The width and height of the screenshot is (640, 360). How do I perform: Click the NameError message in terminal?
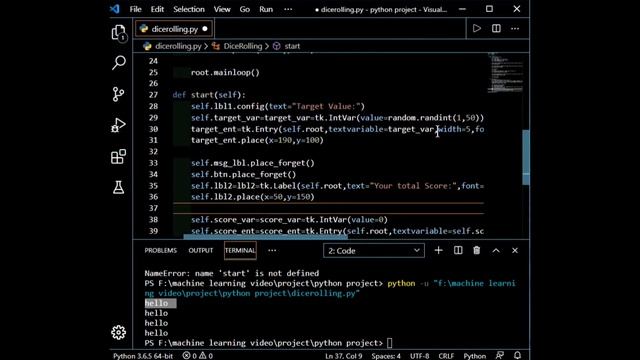tap(231, 273)
